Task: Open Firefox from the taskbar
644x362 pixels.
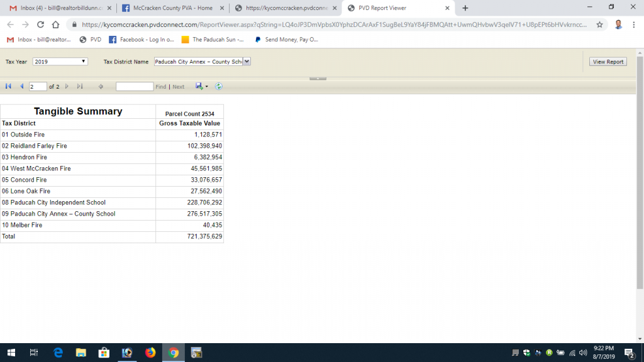Action: coord(150,353)
